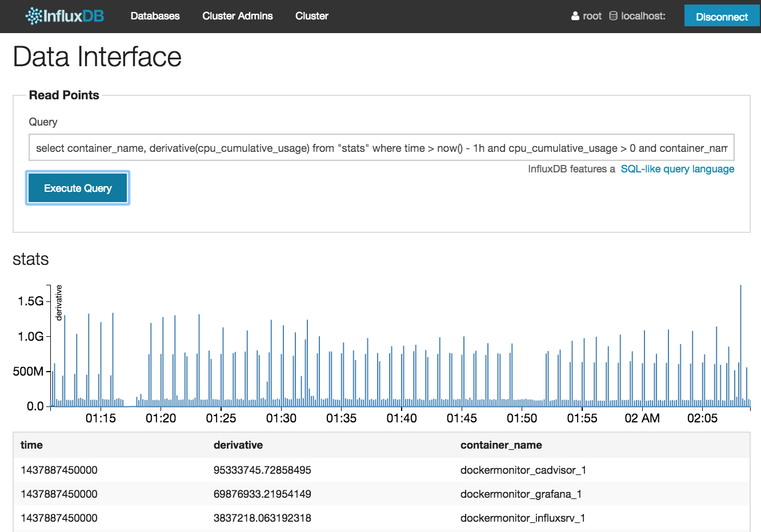Click the Data Interface heading
761x532 pixels.
(x=97, y=57)
